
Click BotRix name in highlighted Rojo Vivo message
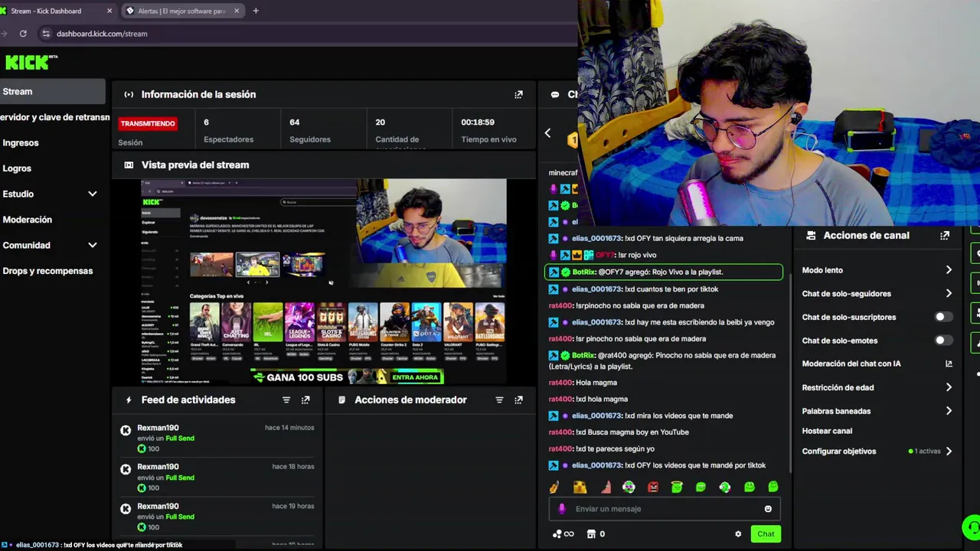coord(583,272)
